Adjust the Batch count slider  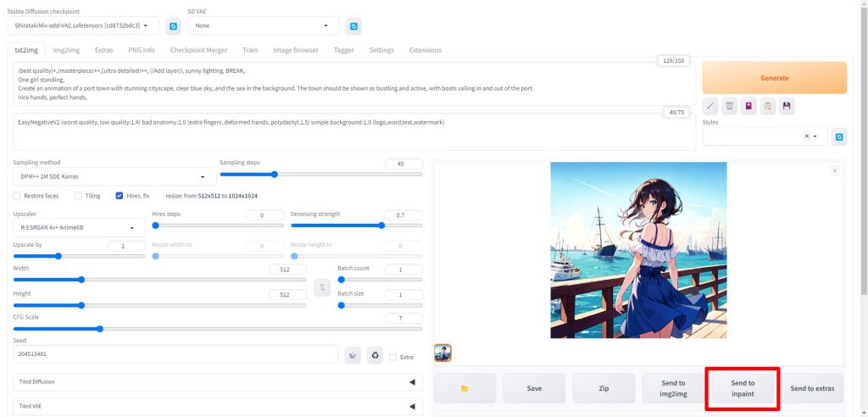coord(381,280)
